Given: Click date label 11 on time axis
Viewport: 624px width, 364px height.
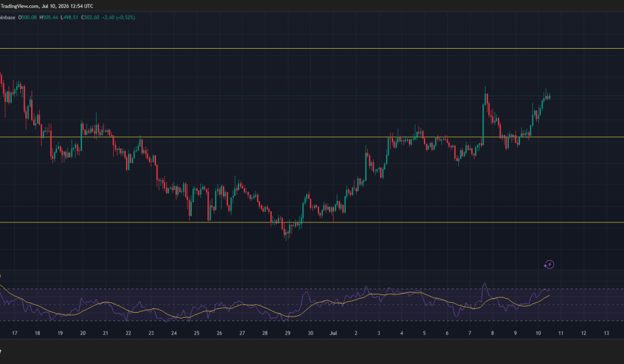Looking at the screenshot, I should pyautogui.click(x=561, y=333).
